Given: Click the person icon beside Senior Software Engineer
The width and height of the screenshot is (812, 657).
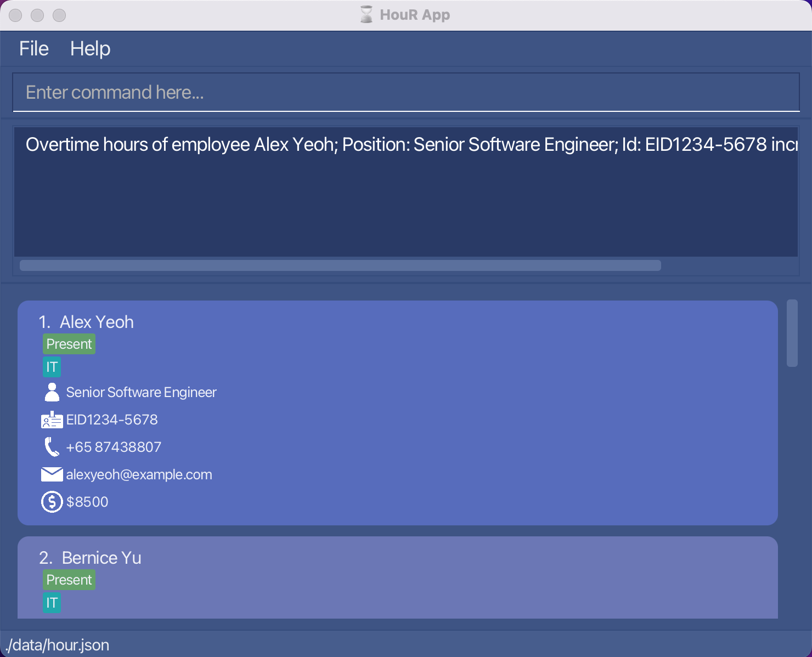Looking at the screenshot, I should [x=52, y=392].
